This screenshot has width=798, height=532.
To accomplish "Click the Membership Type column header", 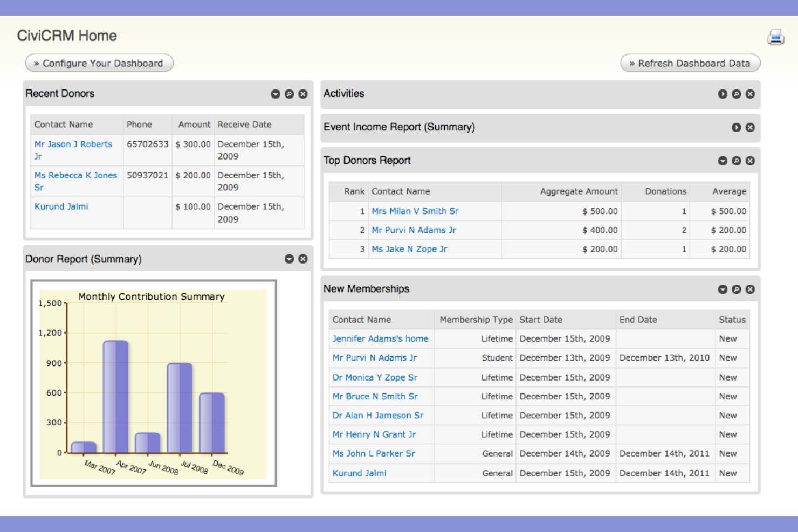I will (x=476, y=320).
